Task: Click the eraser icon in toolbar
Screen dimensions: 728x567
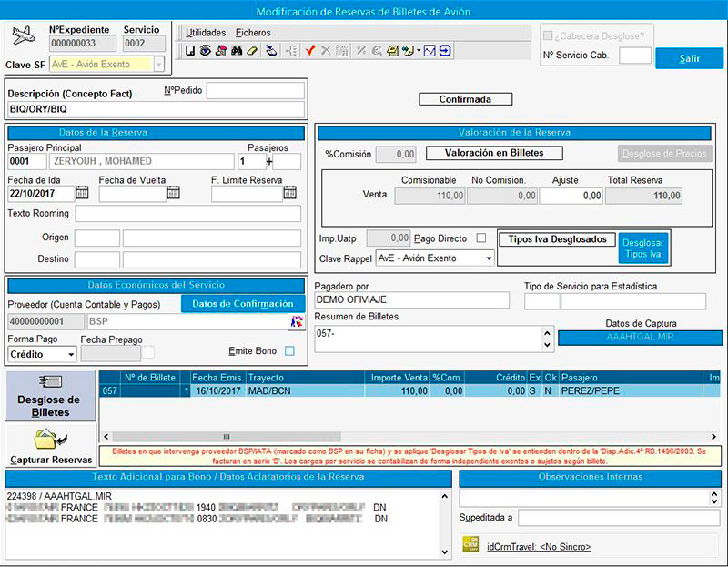Action: pyautogui.click(x=253, y=51)
